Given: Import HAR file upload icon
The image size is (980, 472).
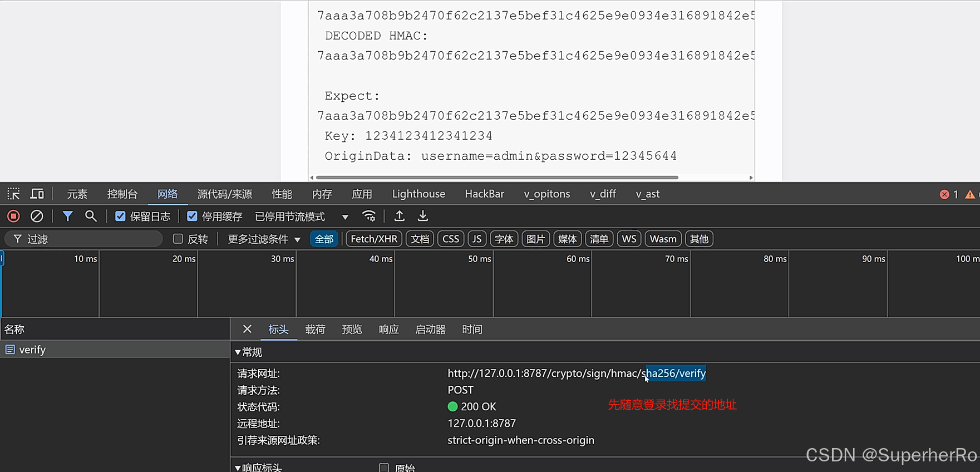Looking at the screenshot, I should pos(399,216).
